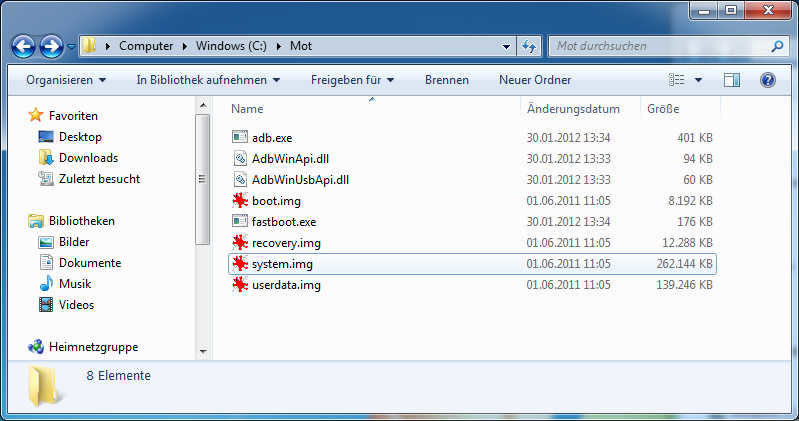Go forward with the Forward arrow
The image size is (799, 421).
[51, 46]
